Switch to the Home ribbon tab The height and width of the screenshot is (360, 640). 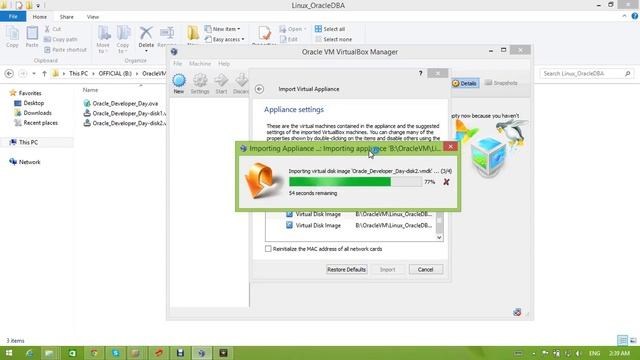(40, 17)
